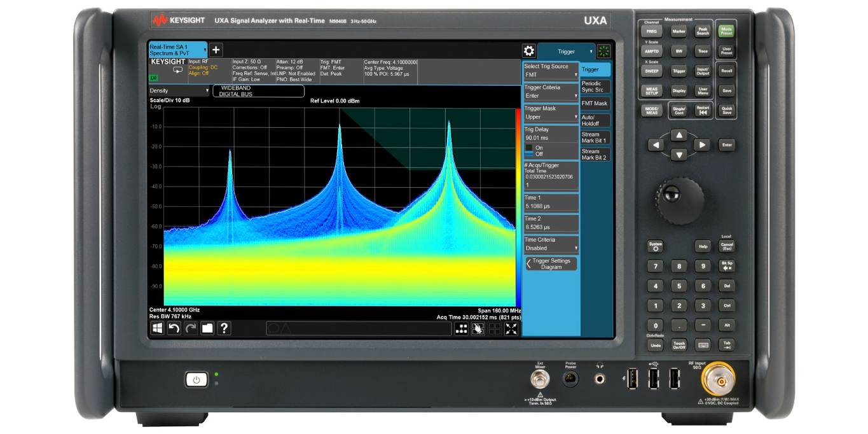Click the full-screen expand icon at bottom right

pos(512,329)
